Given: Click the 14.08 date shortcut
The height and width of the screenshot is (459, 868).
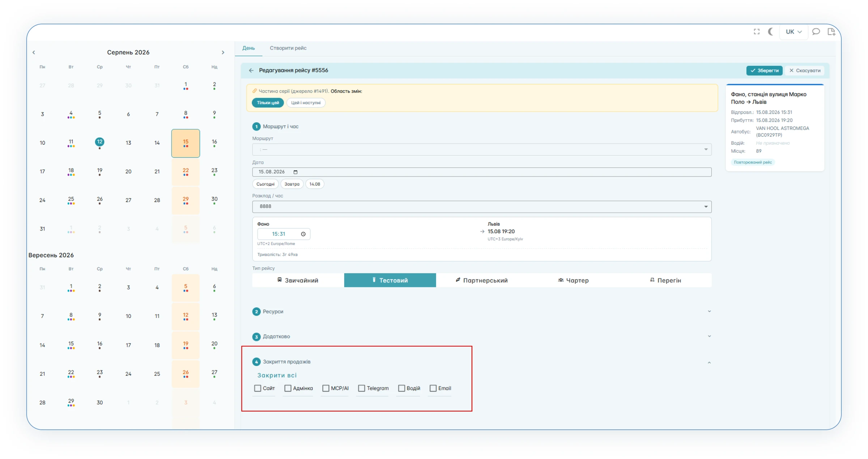Looking at the screenshot, I should 315,184.
